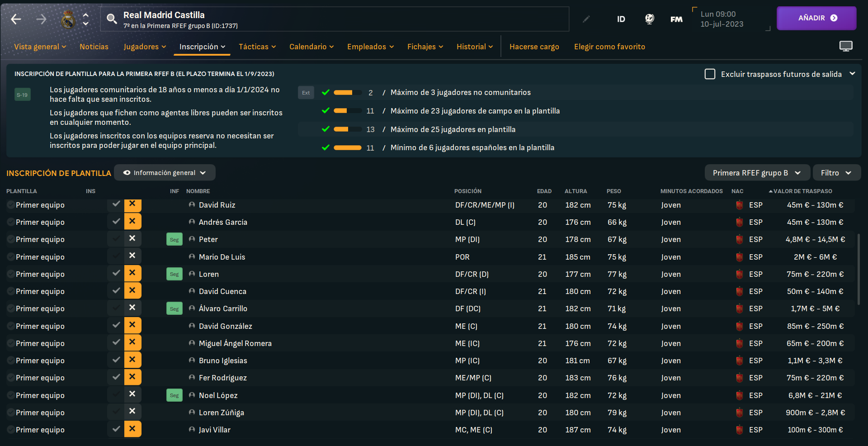Viewport: 868px width, 446px height.
Task: Click the search magnifier icon
Action: (112, 19)
